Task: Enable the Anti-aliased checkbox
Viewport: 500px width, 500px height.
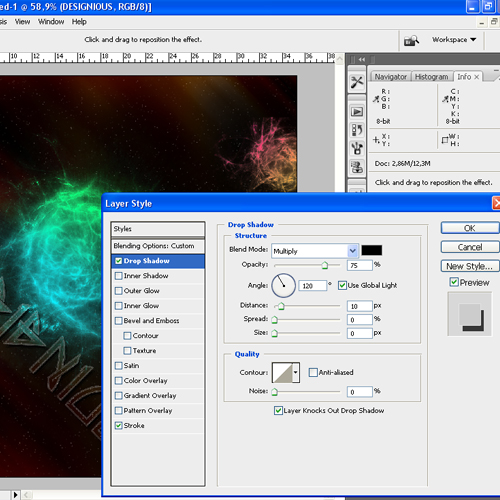Action: (x=313, y=372)
